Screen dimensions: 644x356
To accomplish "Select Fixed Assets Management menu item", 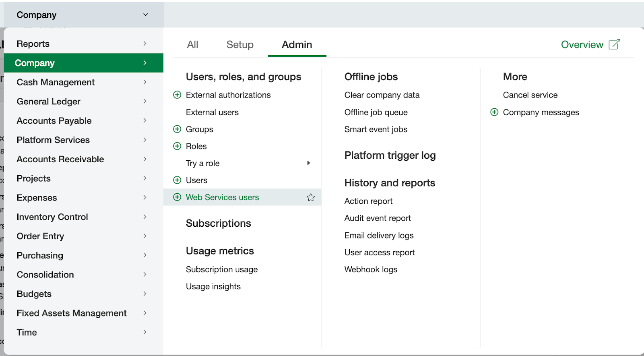I will click(x=71, y=313).
